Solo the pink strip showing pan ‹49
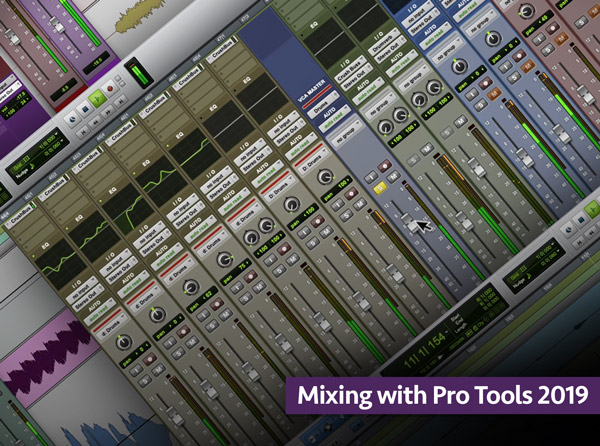 [548, 50]
